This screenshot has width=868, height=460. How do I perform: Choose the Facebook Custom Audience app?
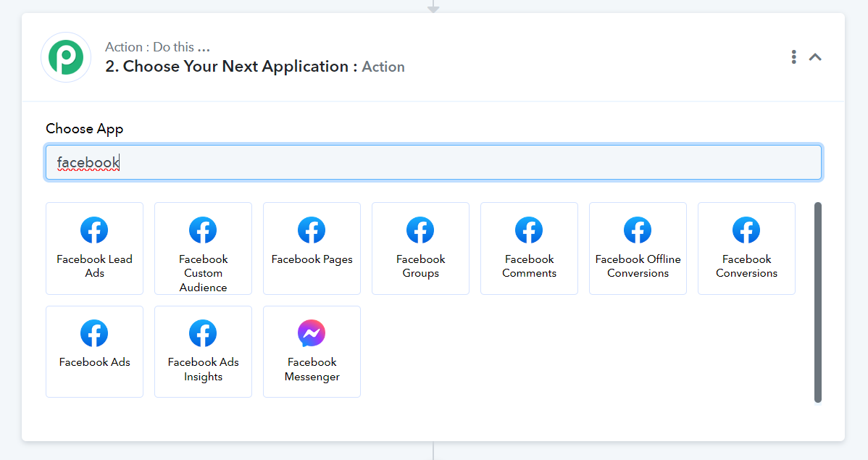pyautogui.click(x=203, y=248)
